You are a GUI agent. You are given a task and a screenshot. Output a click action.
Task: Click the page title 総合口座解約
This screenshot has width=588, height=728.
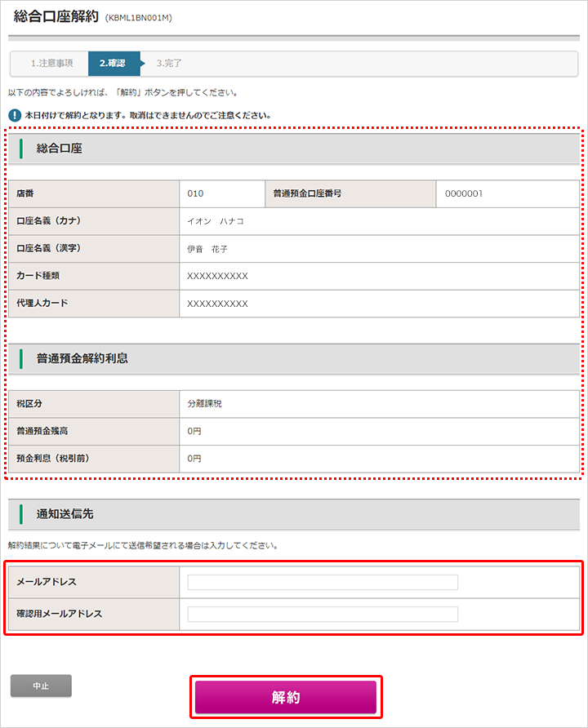coord(56,16)
